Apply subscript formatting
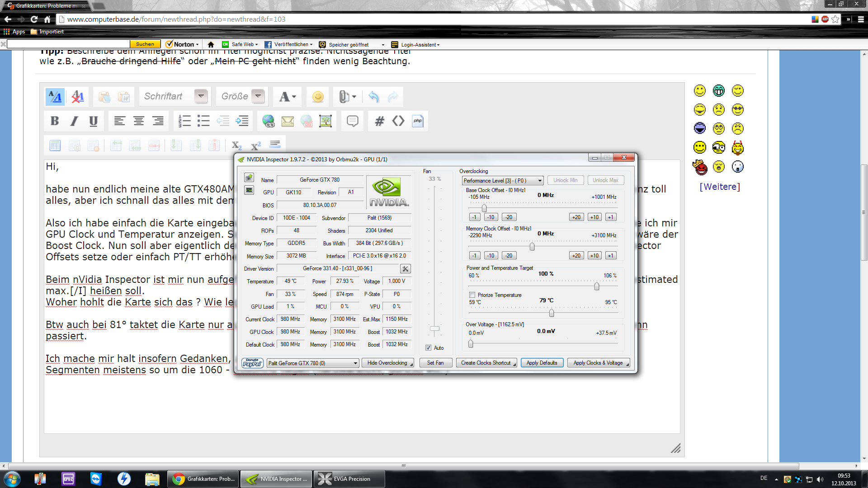This screenshot has width=868, height=488. [236, 145]
